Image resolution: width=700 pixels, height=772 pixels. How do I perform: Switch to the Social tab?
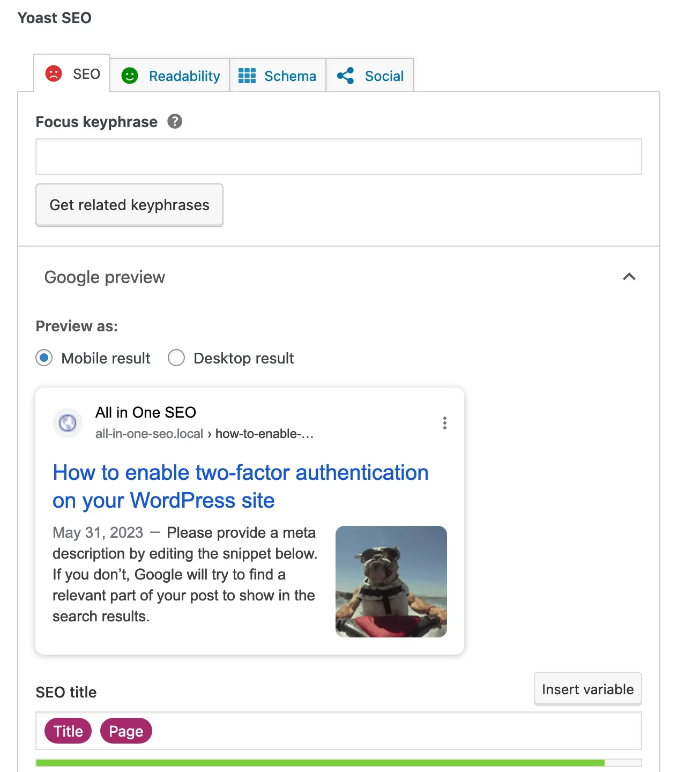pos(370,75)
